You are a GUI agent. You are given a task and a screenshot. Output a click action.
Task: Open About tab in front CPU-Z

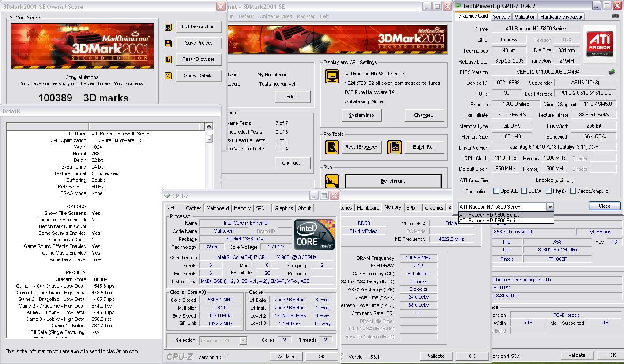pos(304,208)
